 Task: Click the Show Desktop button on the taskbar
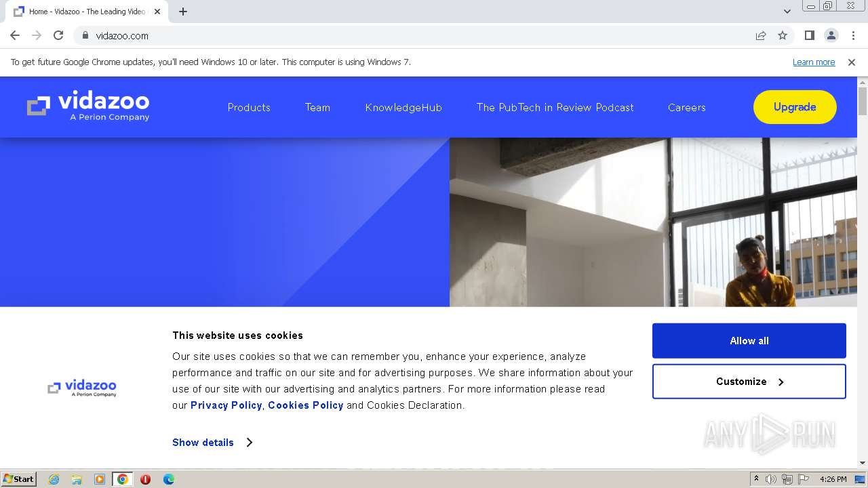[861, 479]
